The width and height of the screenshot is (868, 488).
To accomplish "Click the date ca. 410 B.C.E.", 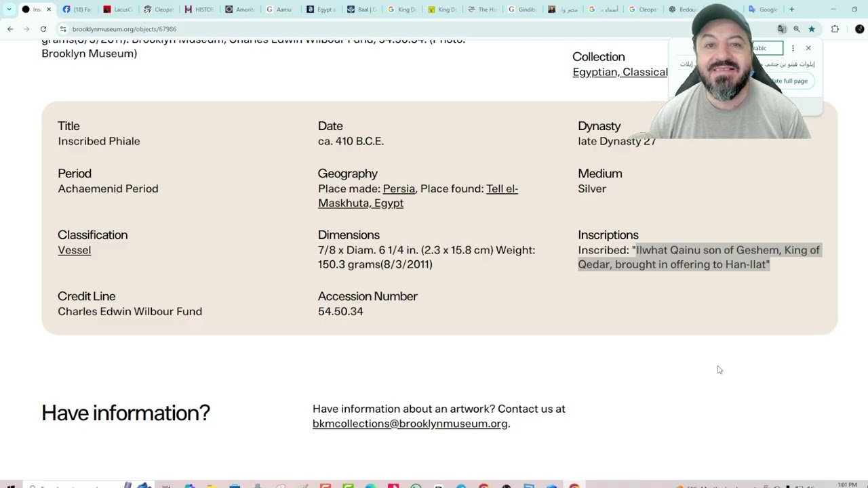I will (351, 141).
